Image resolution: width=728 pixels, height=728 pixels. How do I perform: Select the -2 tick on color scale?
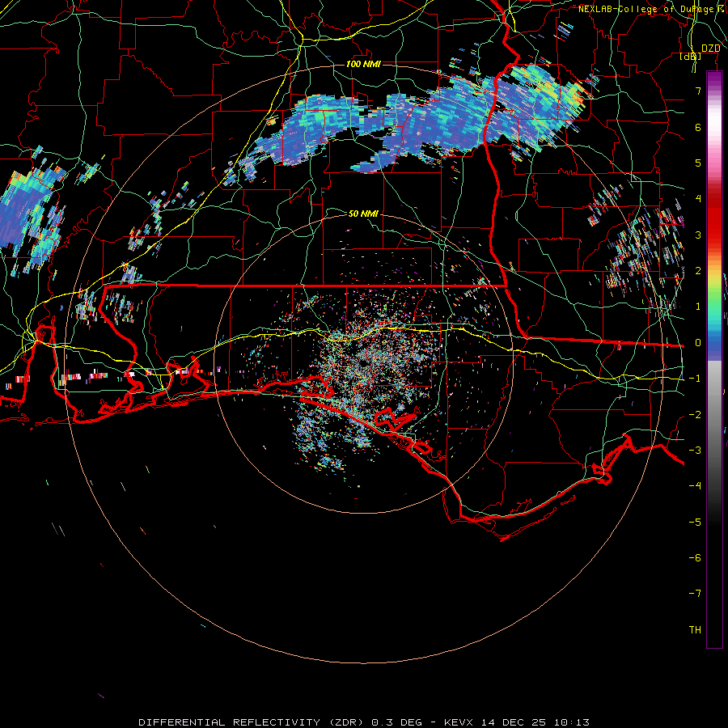pos(695,415)
